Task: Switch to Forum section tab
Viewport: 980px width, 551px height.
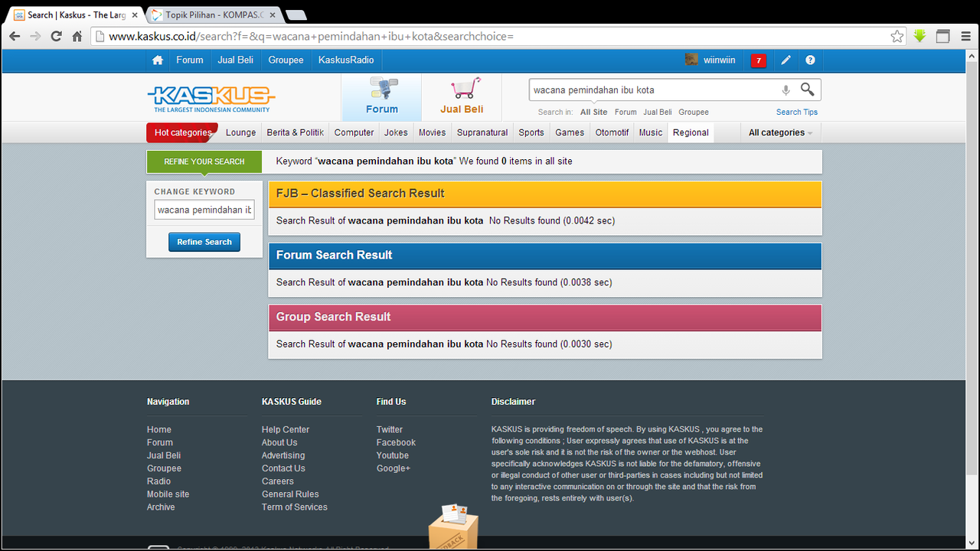Action: tap(381, 97)
